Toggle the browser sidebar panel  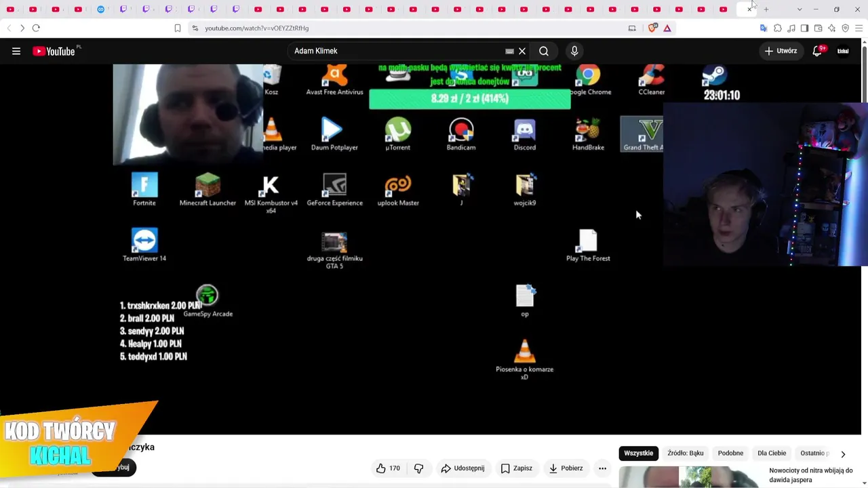(x=804, y=28)
